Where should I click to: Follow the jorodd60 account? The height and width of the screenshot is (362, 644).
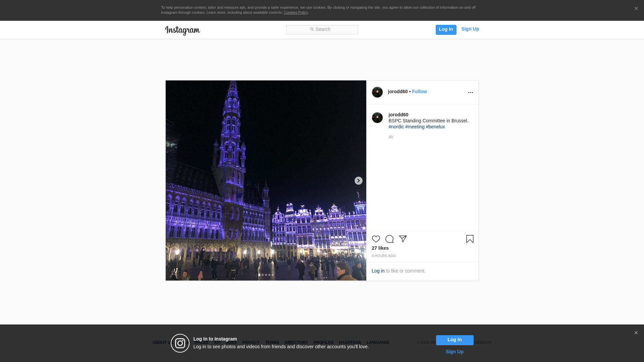(419, 92)
